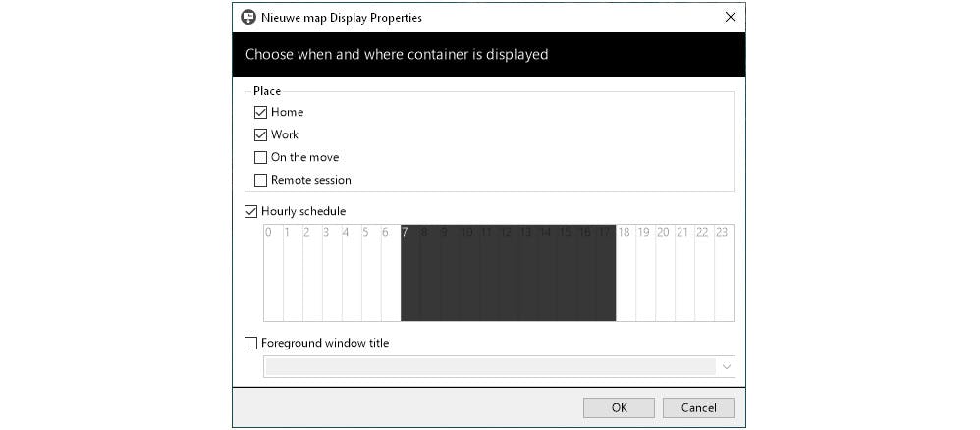The height and width of the screenshot is (430, 980).
Task: Close the Display Properties dialog
Action: [x=730, y=17]
